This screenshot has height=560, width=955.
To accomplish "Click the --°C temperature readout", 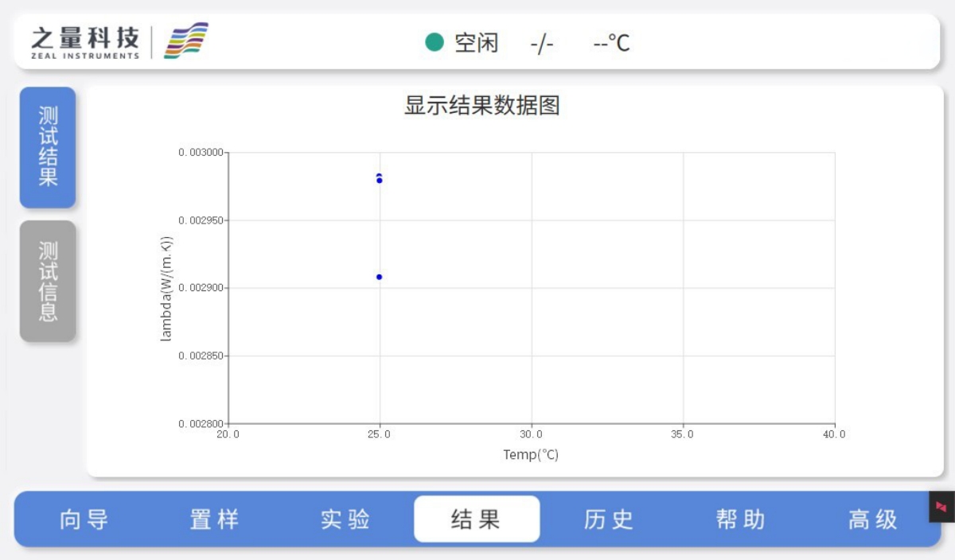I will [611, 43].
